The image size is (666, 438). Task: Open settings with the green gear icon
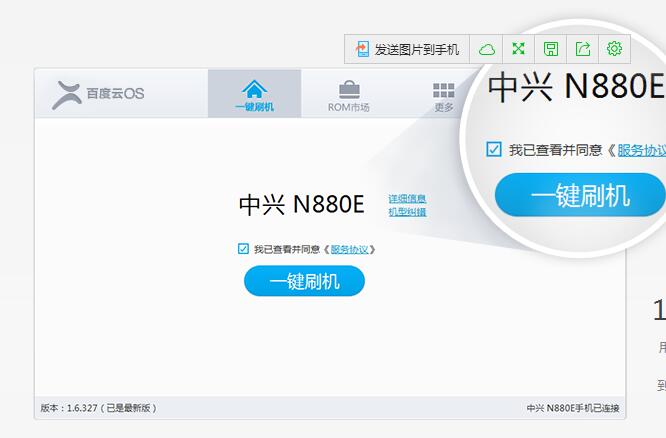[x=614, y=49]
